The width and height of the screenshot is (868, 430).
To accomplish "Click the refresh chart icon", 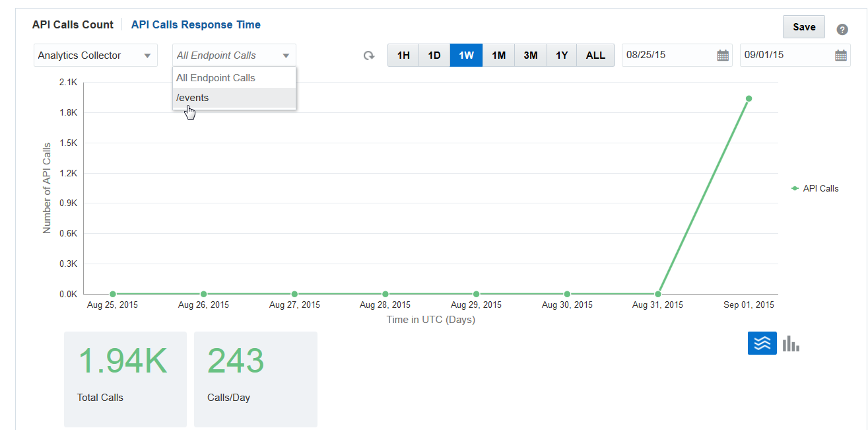I will tap(369, 56).
